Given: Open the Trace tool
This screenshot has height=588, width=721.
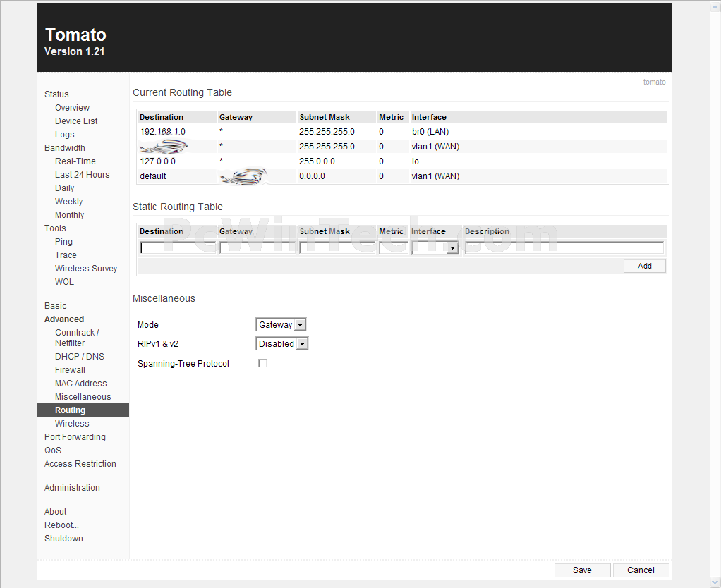Looking at the screenshot, I should click(x=66, y=255).
